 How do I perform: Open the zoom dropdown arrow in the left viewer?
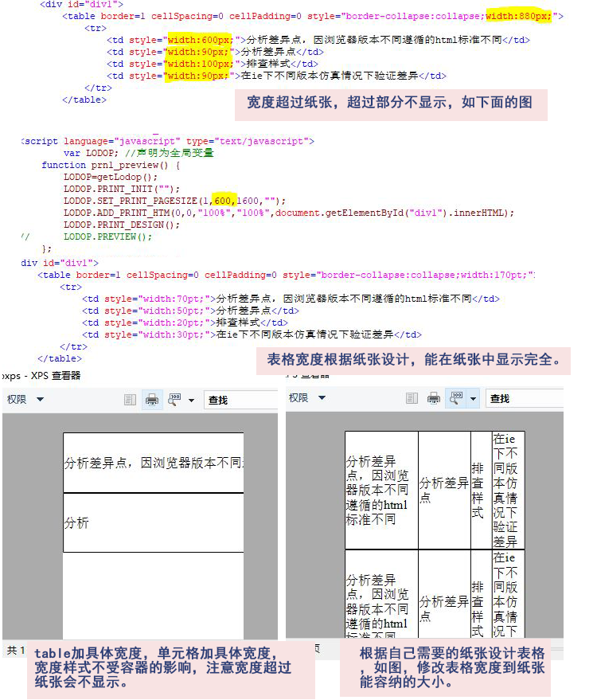click(192, 400)
